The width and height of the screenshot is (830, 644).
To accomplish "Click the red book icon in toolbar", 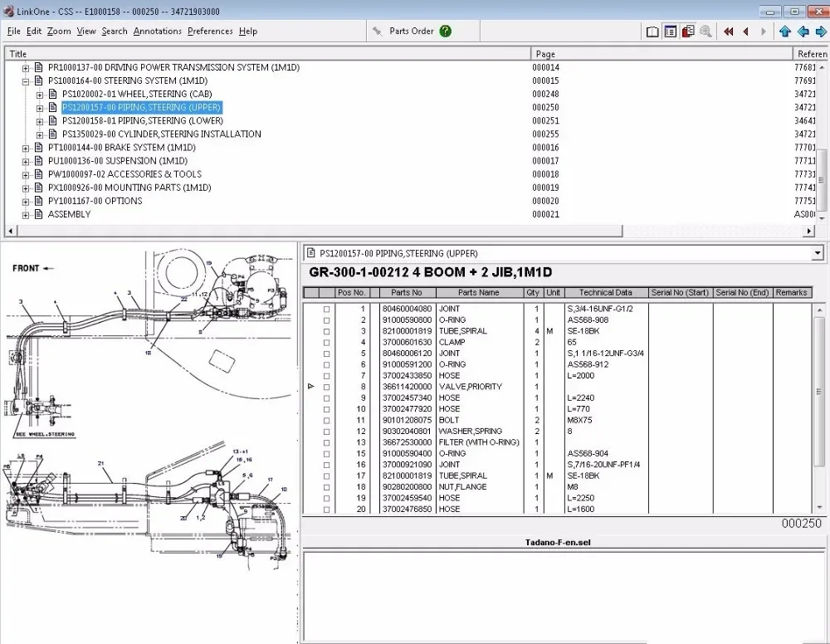I will 688,32.
